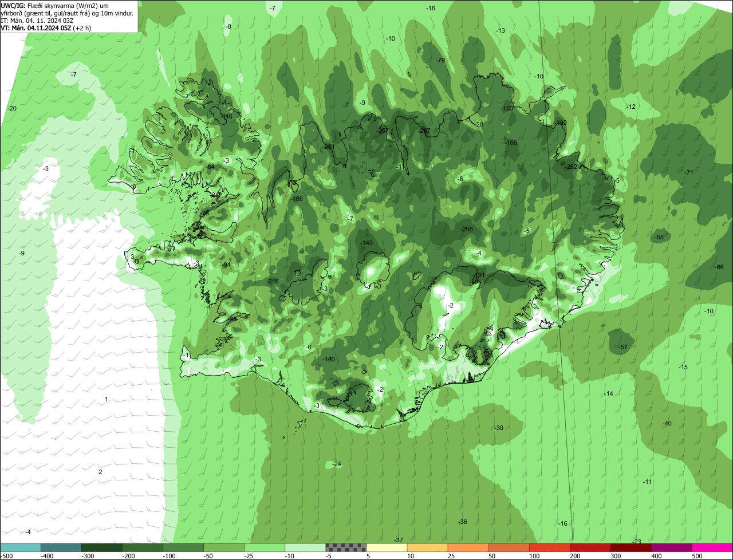Viewport: 733px width, 560px height.
Task: Click the map value '-14' southeast of Iceland
Action: click(609, 393)
